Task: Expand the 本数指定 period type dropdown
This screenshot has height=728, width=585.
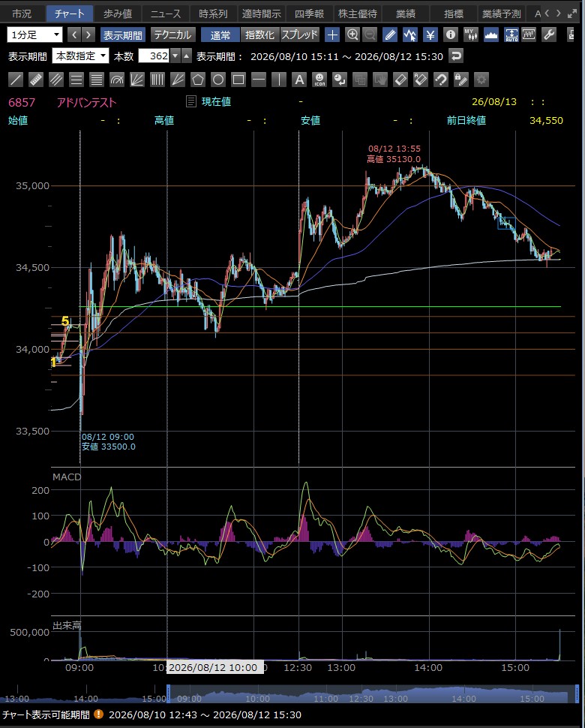Action: coord(80,56)
